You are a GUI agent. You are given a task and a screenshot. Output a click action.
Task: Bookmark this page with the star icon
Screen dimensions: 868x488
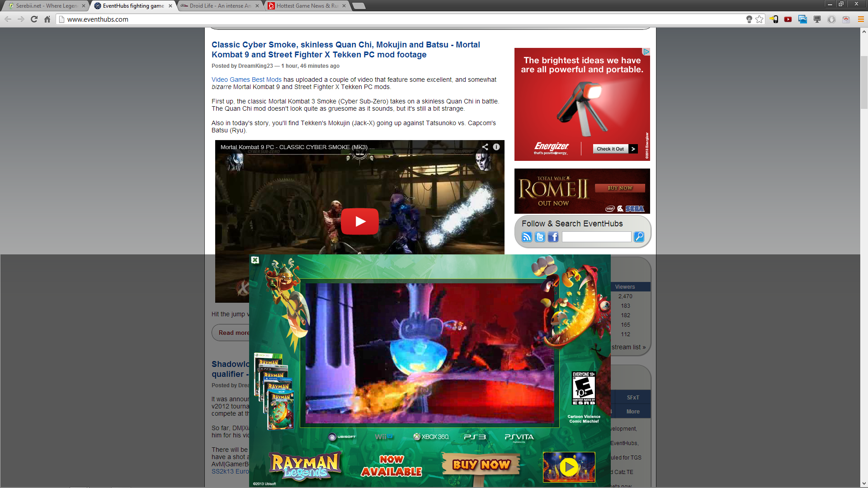759,19
